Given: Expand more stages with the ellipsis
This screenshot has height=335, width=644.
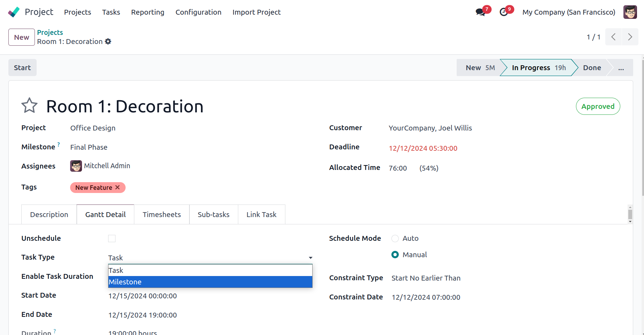Looking at the screenshot, I should point(621,68).
